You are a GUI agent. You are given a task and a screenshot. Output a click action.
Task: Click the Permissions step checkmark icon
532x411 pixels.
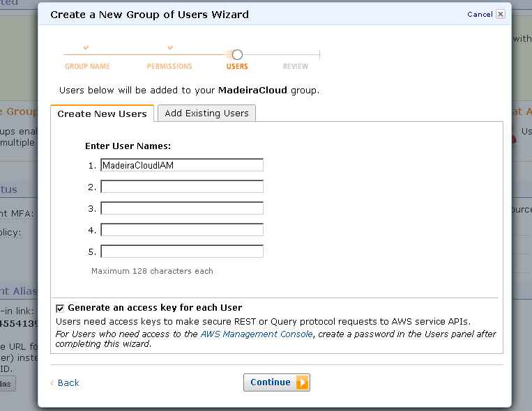[x=170, y=47]
